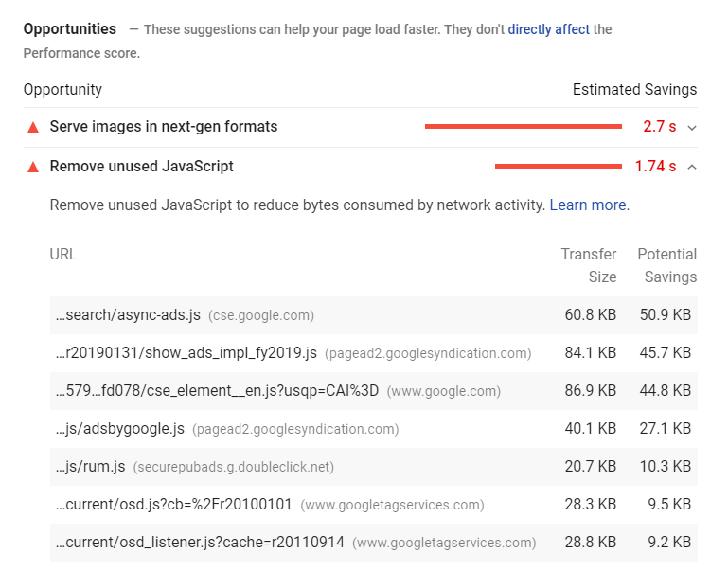The image size is (728, 571).
Task: Open the 'directly affect' link
Action: pyautogui.click(x=548, y=29)
